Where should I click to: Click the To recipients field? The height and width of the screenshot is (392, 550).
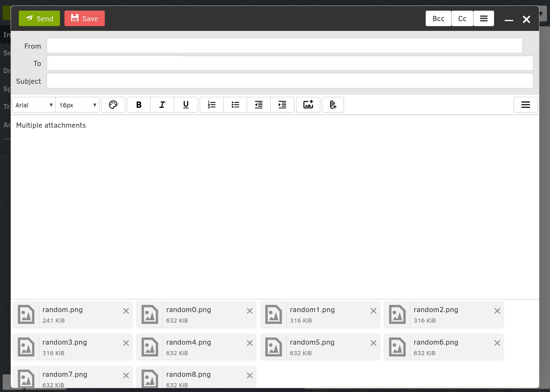[x=290, y=63]
